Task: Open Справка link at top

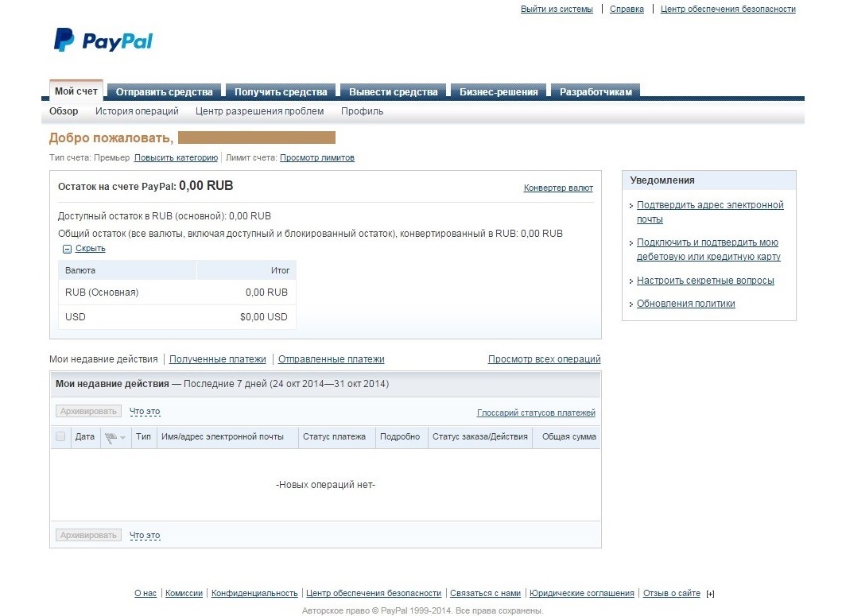Action: point(627,9)
